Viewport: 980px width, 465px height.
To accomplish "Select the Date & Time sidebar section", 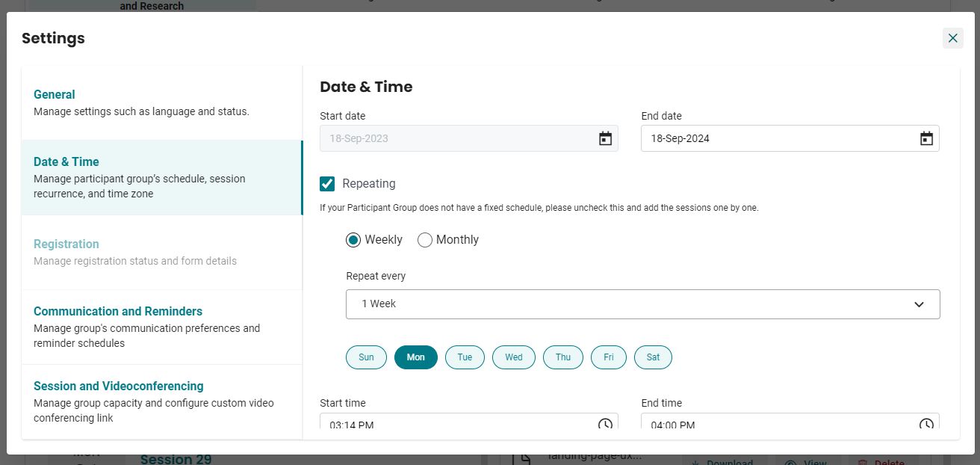I will 162,178.
